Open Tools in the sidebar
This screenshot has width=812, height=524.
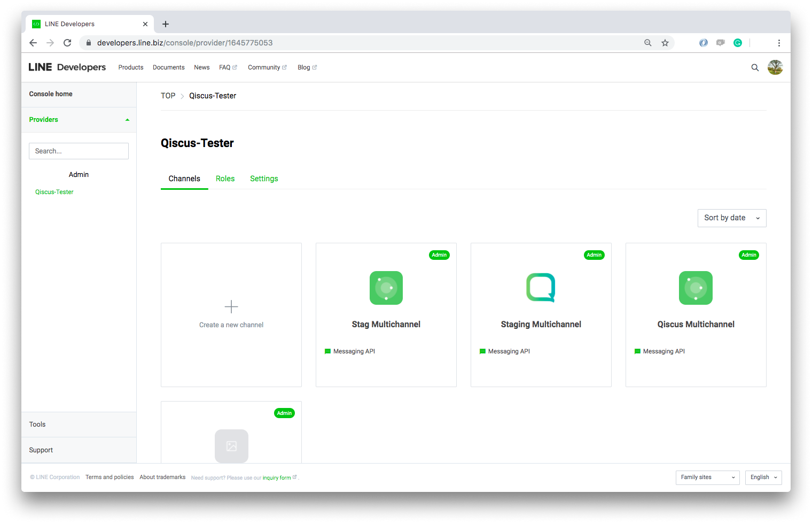(x=79, y=425)
